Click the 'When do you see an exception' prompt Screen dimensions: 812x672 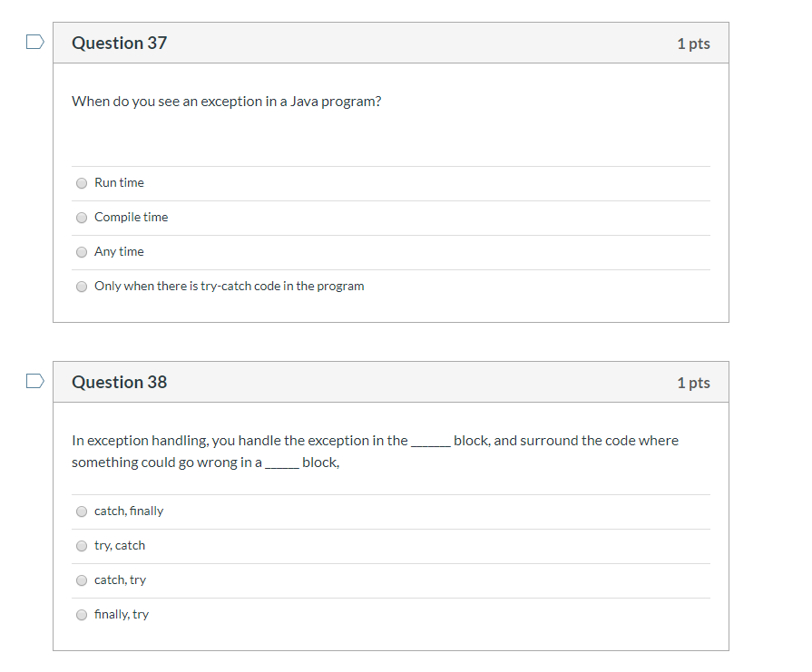pyautogui.click(x=226, y=102)
